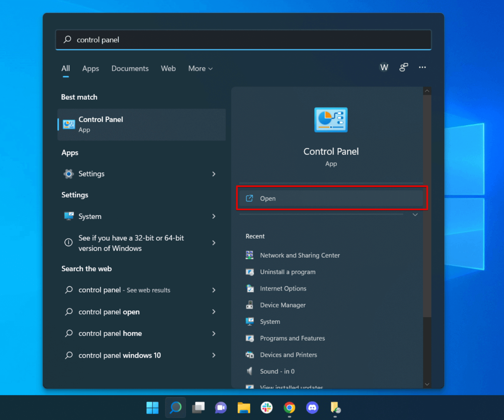504x420 pixels.
Task: Expand 'control panel open' chevron
Action: click(214, 311)
